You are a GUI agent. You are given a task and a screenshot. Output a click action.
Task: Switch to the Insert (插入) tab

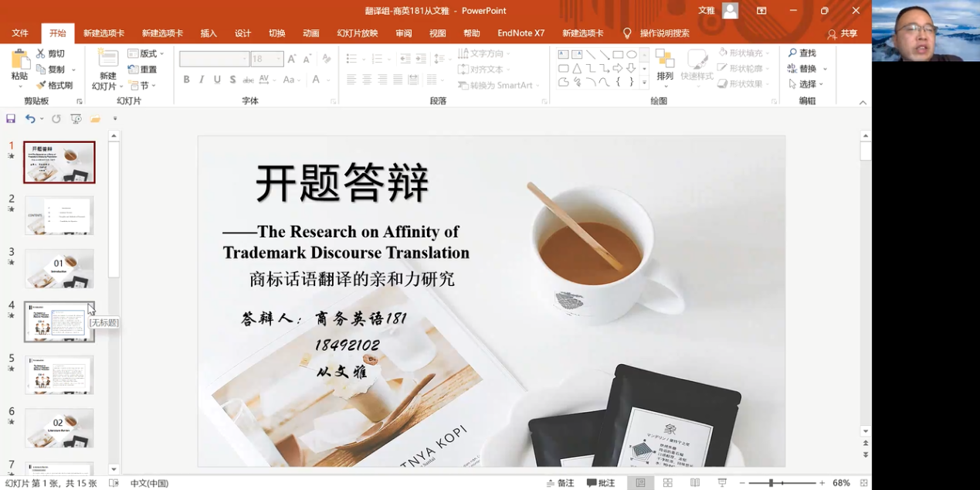coord(209,33)
